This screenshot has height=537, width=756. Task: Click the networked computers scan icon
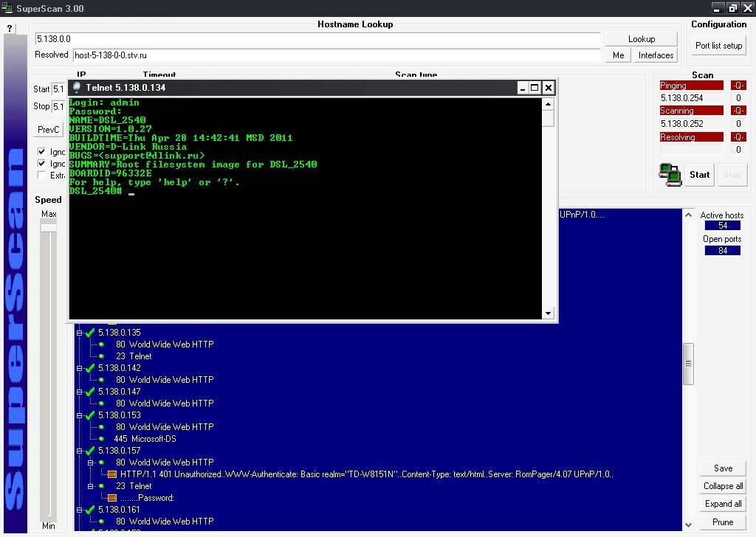(x=670, y=175)
